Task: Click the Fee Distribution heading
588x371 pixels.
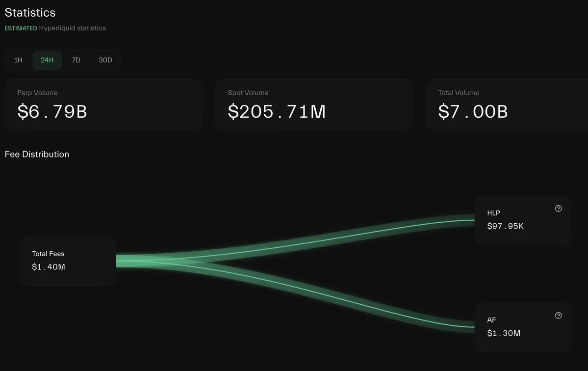Action: 37,154
